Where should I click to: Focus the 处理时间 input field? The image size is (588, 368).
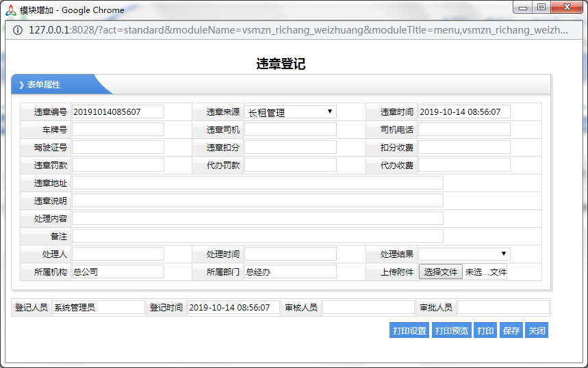tap(290, 254)
